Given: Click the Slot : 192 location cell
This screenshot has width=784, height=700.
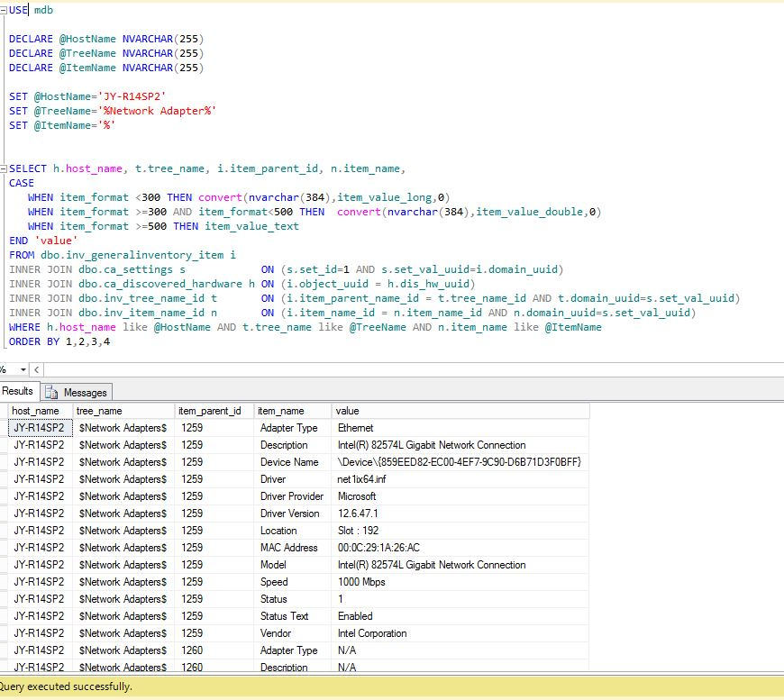Looking at the screenshot, I should [x=358, y=531].
